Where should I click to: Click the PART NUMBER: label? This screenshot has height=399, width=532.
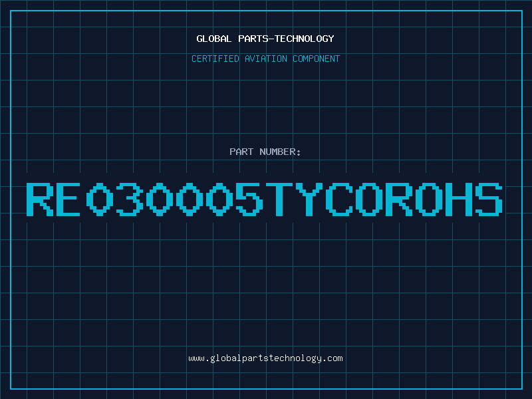click(x=265, y=152)
